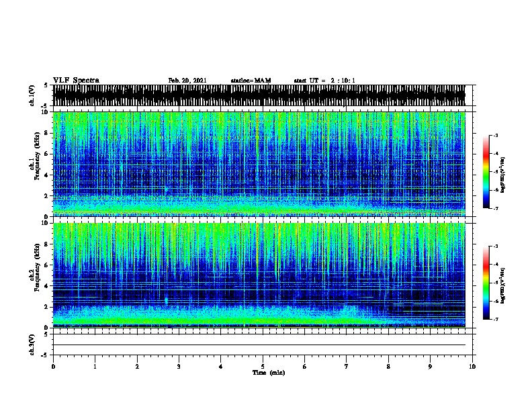Click time-axis tick label '5'
The height and width of the screenshot is (411, 532).
tap(263, 367)
